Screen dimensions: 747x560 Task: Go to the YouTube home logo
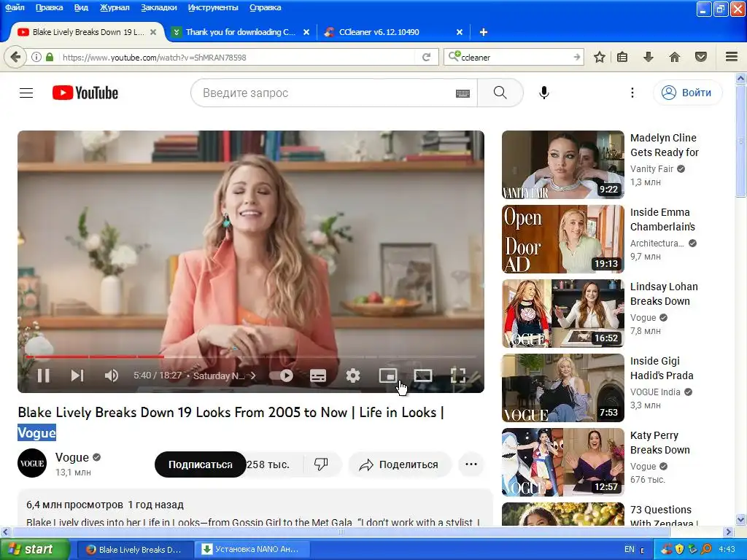[85, 93]
